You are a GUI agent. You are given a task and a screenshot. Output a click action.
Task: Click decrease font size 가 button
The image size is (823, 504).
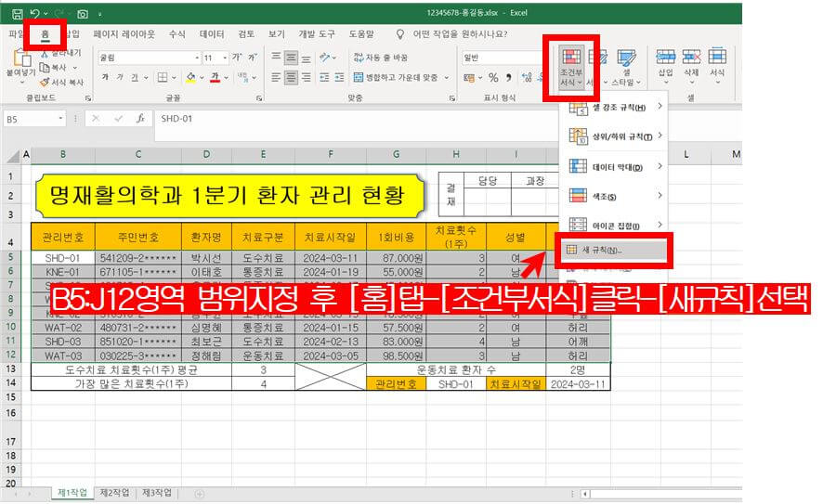[253, 58]
